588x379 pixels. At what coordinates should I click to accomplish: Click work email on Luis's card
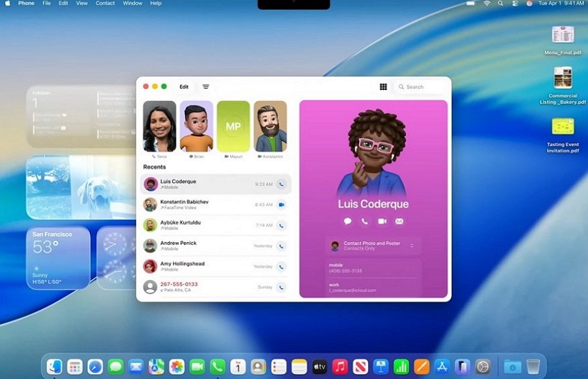pyautogui.click(x=353, y=290)
